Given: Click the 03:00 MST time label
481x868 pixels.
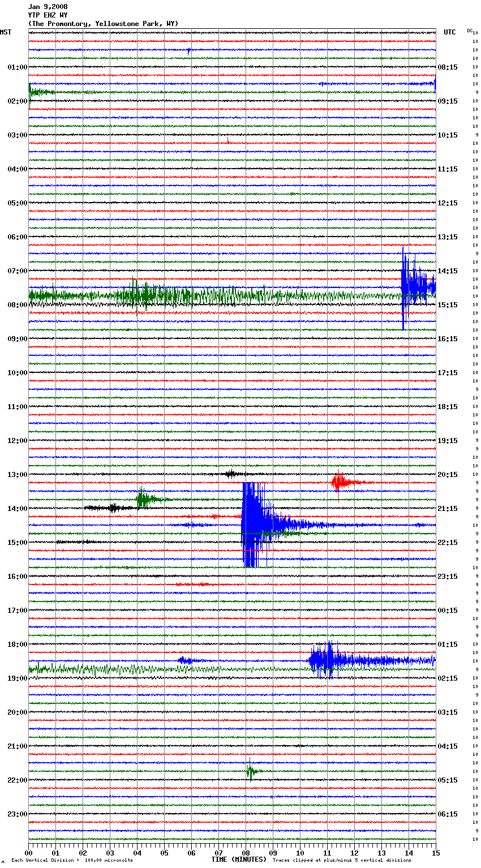Looking at the screenshot, I should click(x=18, y=135).
